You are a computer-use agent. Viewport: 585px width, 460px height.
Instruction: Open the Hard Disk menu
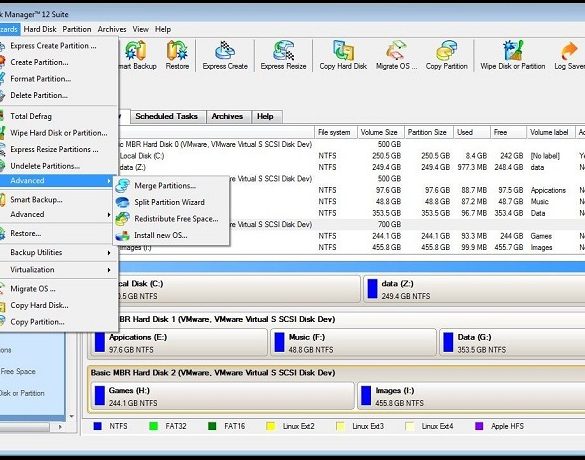coord(40,29)
